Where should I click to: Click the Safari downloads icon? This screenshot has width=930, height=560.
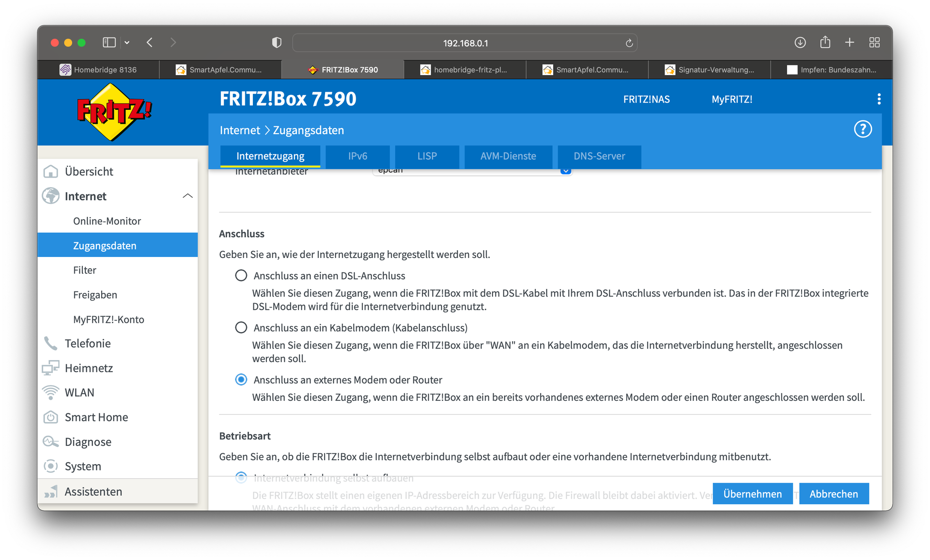coord(800,43)
